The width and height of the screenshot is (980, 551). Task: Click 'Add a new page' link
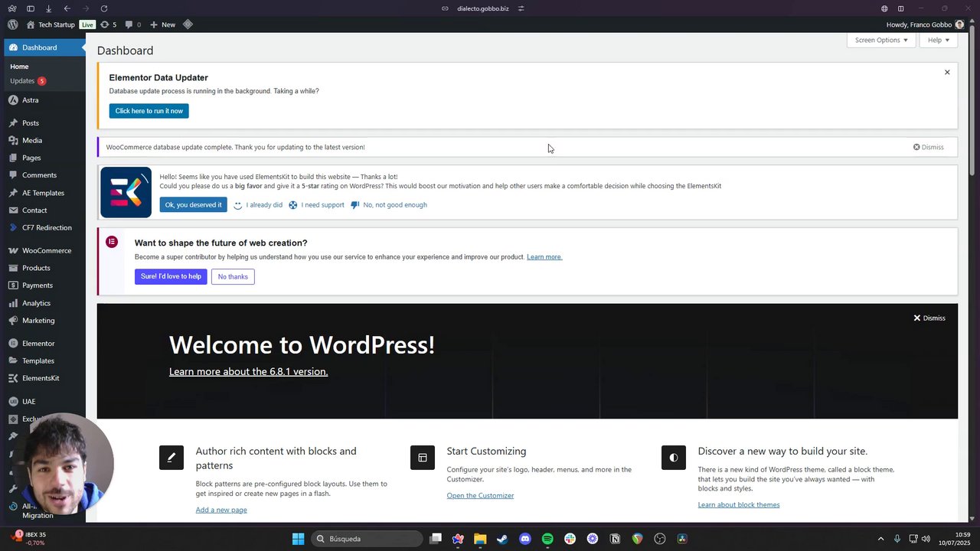coord(221,510)
